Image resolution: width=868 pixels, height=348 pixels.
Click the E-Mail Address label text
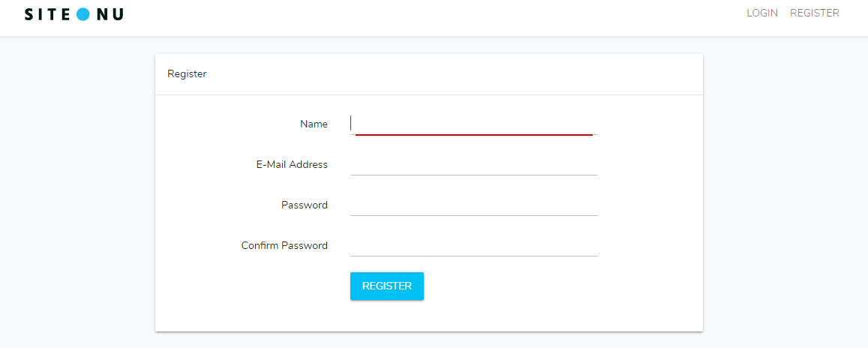coord(292,164)
